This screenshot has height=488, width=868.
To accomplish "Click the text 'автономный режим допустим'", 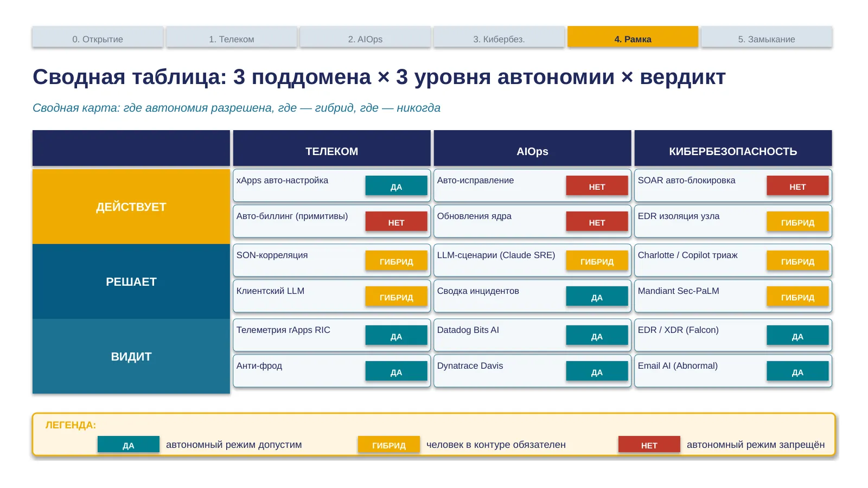I will click(x=234, y=445).
